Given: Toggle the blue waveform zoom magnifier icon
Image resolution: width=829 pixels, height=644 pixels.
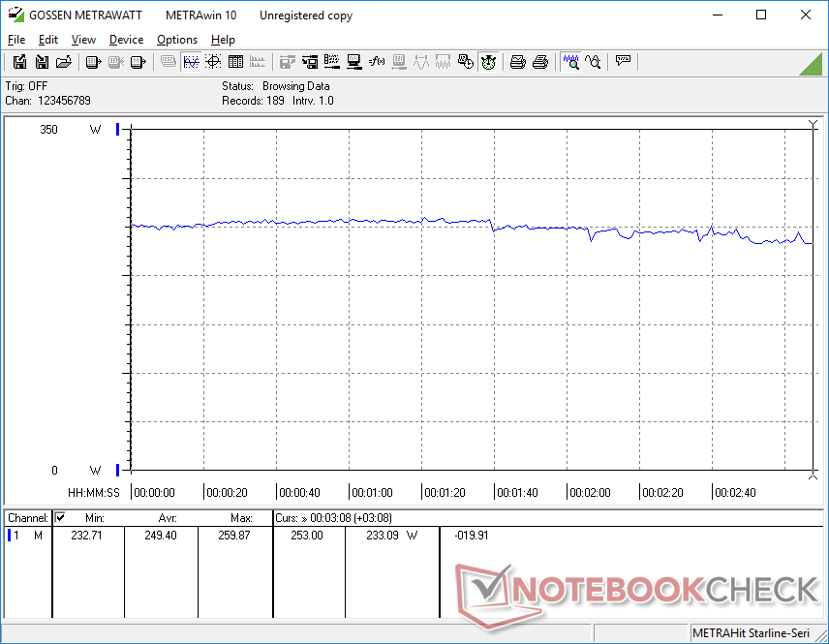Looking at the screenshot, I should pyautogui.click(x=571, y=62).
